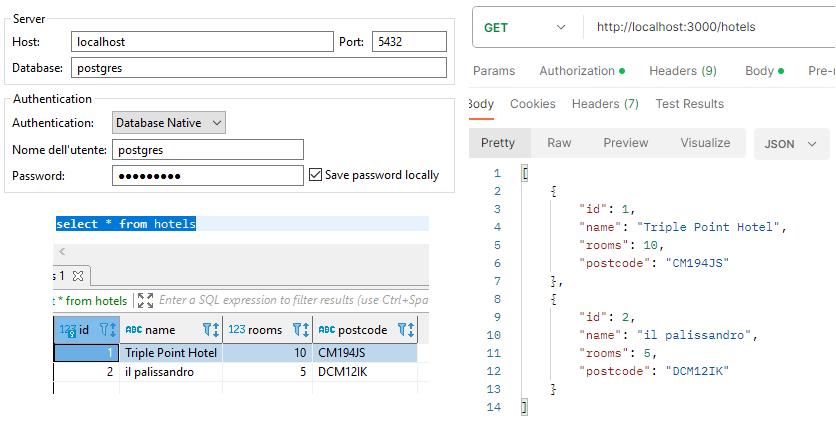Open the GET method dropdown

(525, 28)
